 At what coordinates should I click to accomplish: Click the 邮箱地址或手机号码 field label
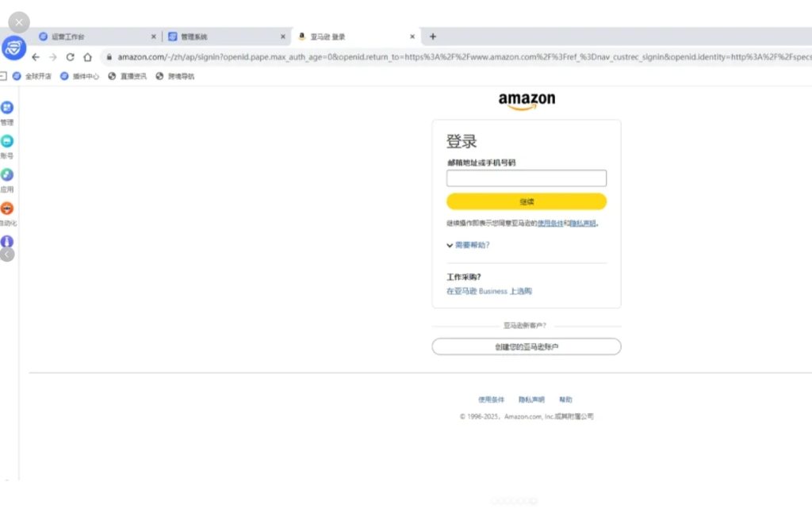coord(481,163)
